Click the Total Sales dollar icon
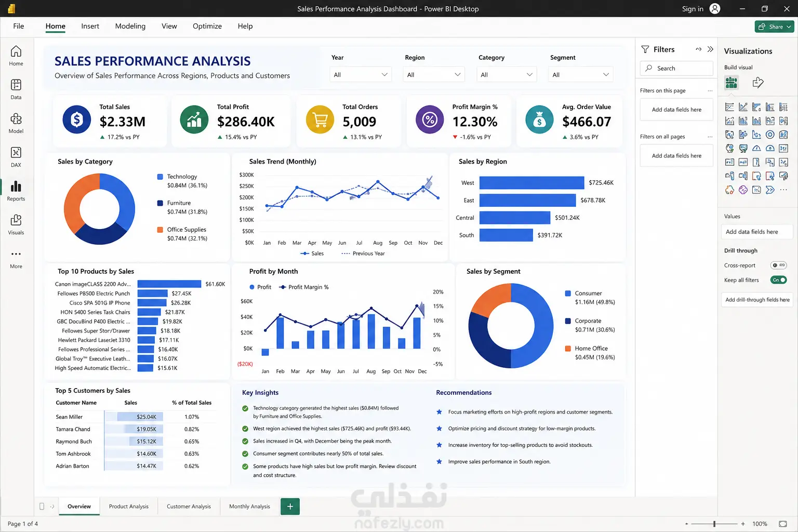 click(77, 119)
